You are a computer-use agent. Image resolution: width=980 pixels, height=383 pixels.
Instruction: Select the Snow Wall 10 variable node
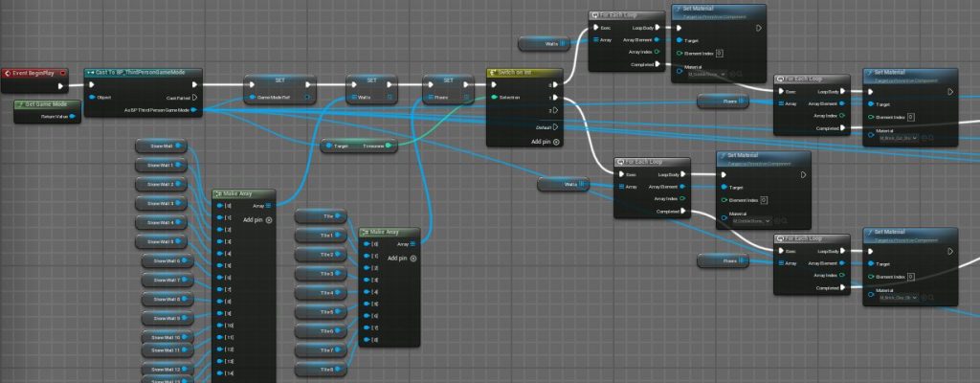click(164, 338)
